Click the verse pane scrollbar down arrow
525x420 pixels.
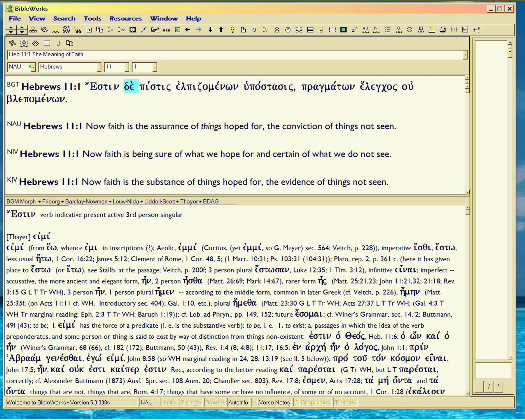tap(467, 192)
